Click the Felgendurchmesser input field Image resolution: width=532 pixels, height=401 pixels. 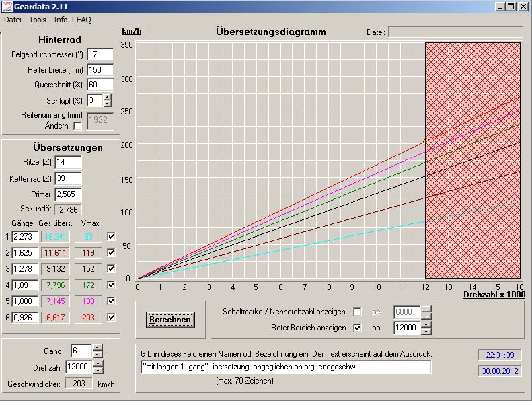click(x=100, y=54)
